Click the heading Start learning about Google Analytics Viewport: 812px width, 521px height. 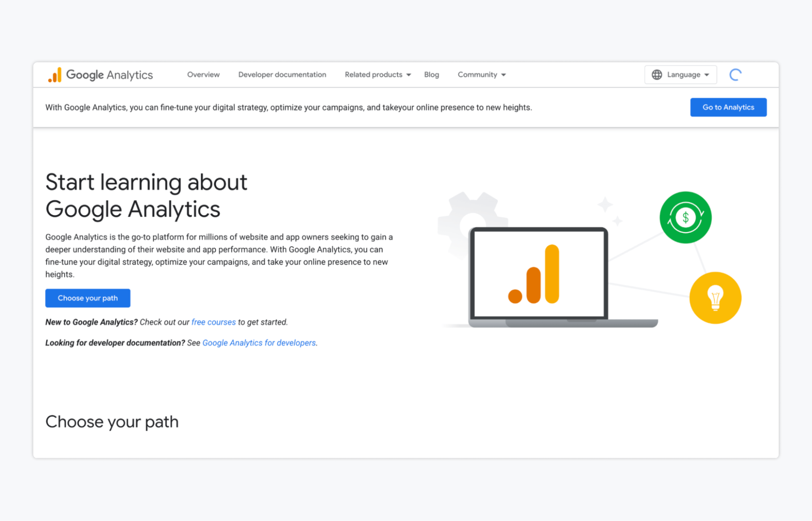[146, 195]
